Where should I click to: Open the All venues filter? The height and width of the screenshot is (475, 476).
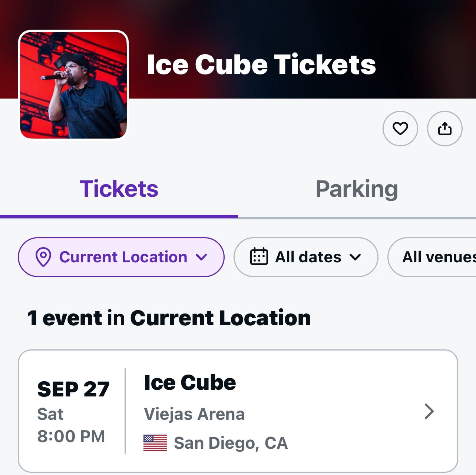click(x=437, y=257)
